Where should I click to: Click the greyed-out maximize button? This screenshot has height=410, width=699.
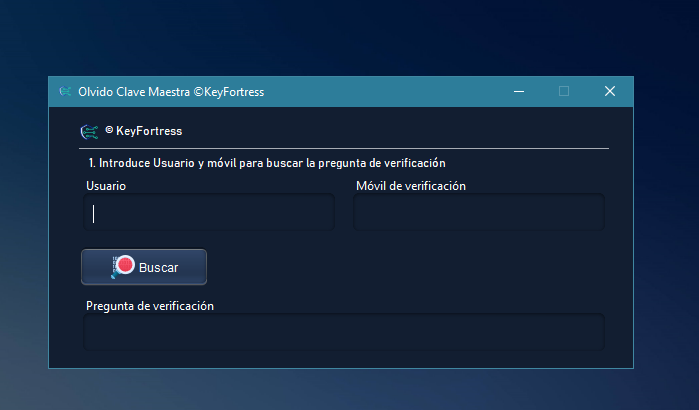pos(564,91)
